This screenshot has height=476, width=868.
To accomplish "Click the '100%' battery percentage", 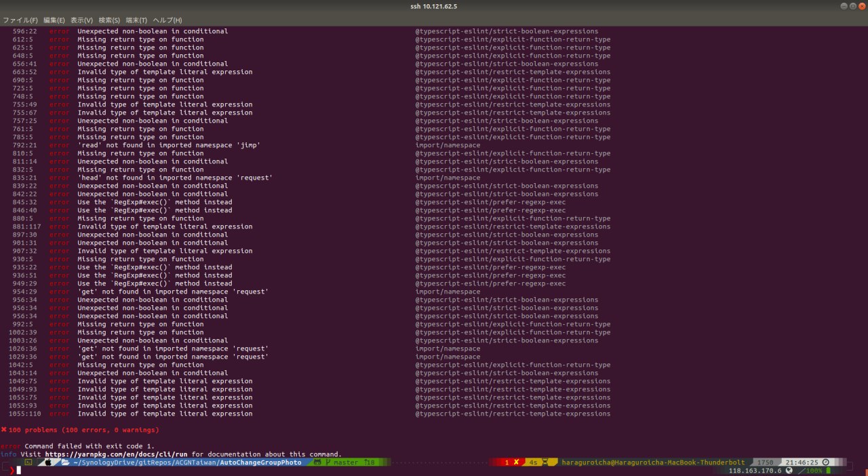I will (x=814, y=470).
